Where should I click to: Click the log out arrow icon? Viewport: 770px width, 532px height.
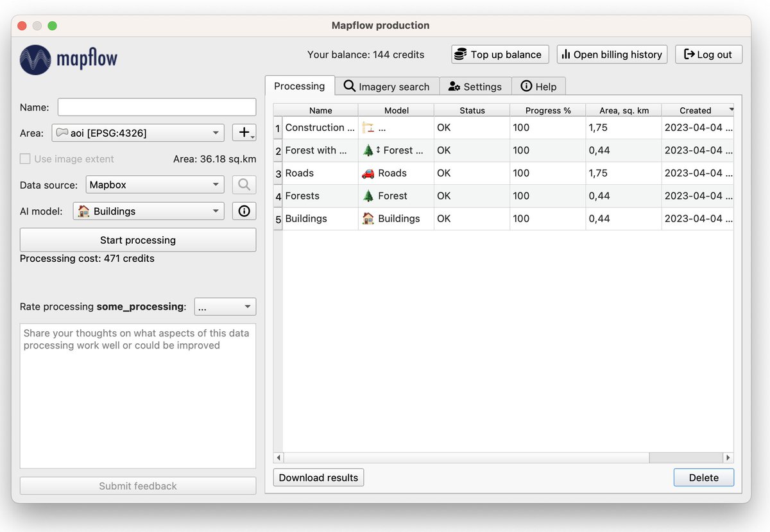[x=689, y=55]
